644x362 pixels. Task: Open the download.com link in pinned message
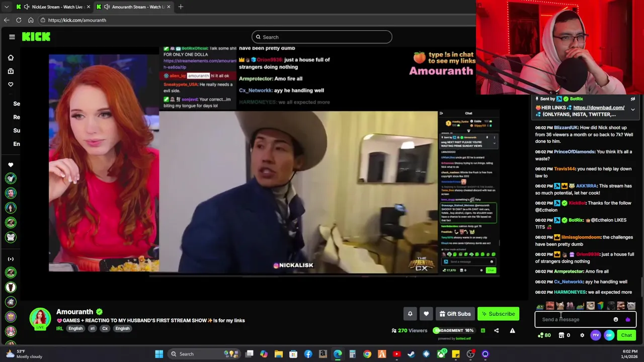point(598,108)
